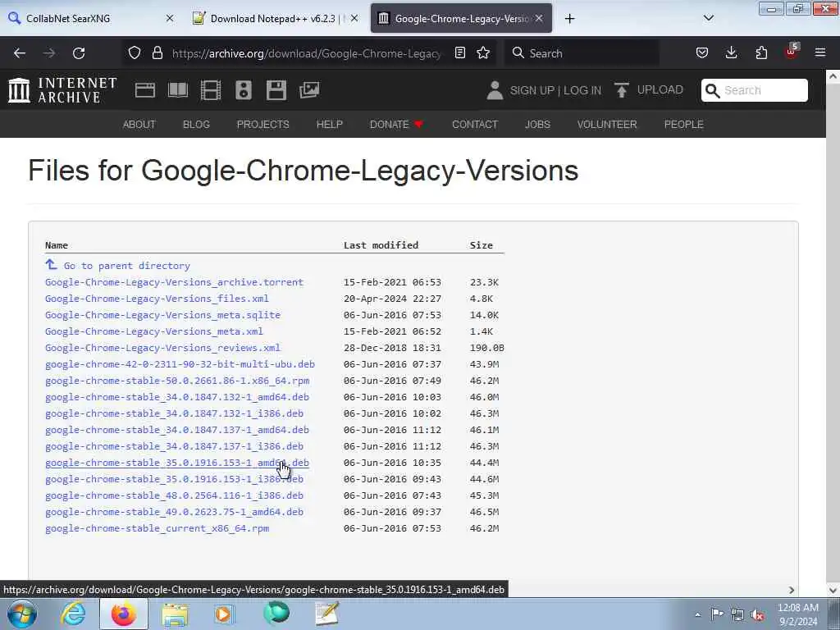Image resolution: width=840 pixels, height=630 pixels.
Task: Click the Internet Archive search field
Action: pos(755,90)
